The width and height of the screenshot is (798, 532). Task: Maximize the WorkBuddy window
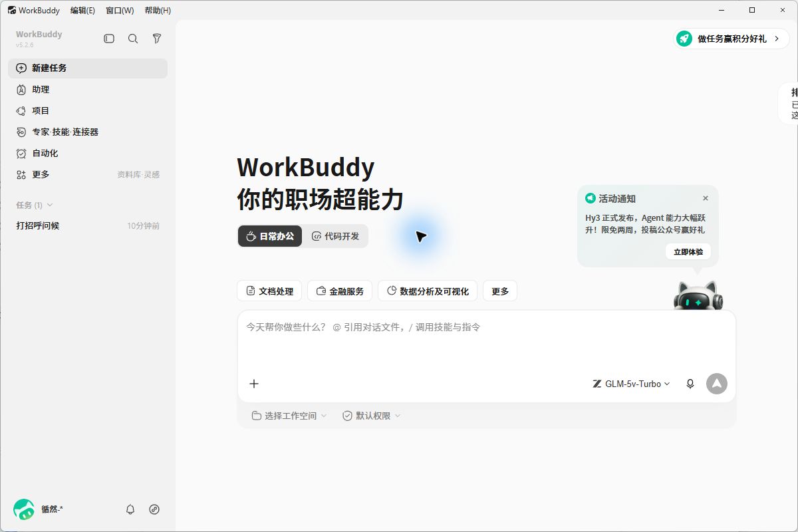[752, 10]
